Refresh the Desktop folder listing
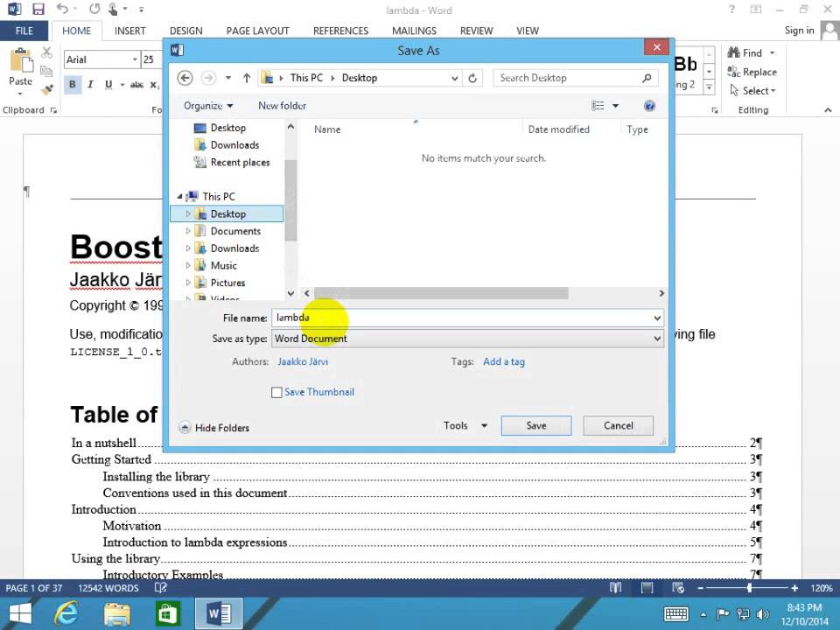 pos(472,78)
